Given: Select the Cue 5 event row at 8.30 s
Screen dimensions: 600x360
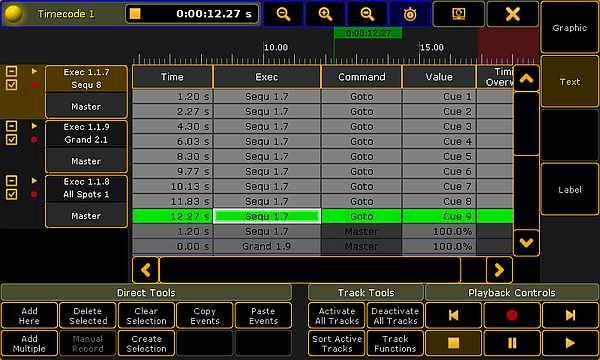Looking at the screenshot, I should [x=323, y=156].
